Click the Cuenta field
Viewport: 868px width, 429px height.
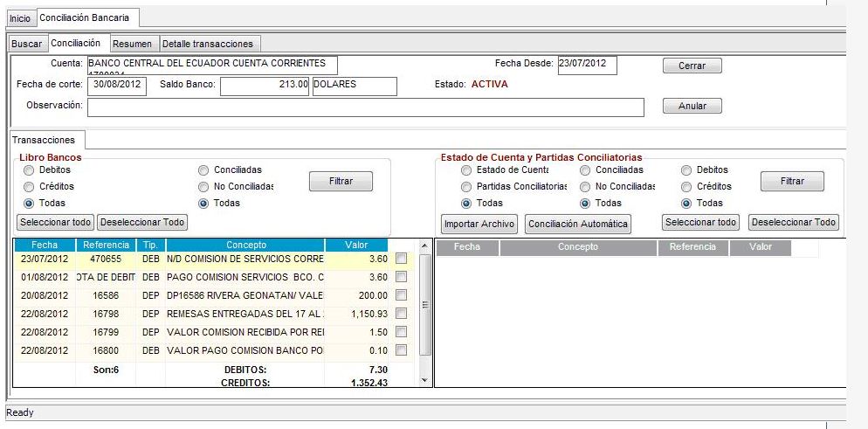212,66
